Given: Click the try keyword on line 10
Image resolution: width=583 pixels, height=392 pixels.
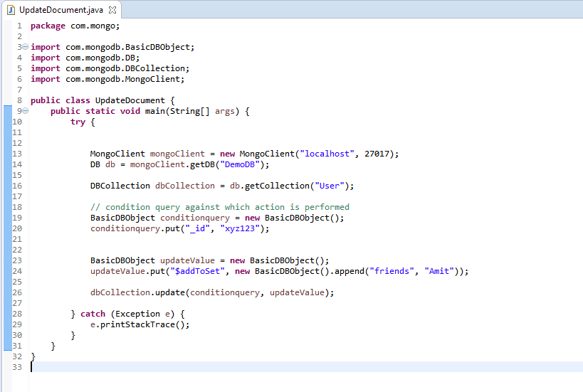Looking at the screenshot, I should [x=78, y=122].
